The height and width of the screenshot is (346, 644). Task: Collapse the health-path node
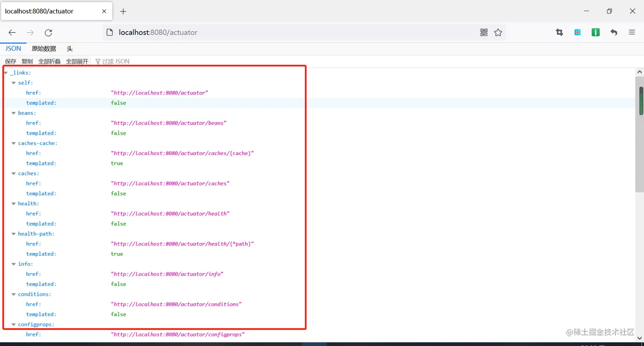[14, 234]
